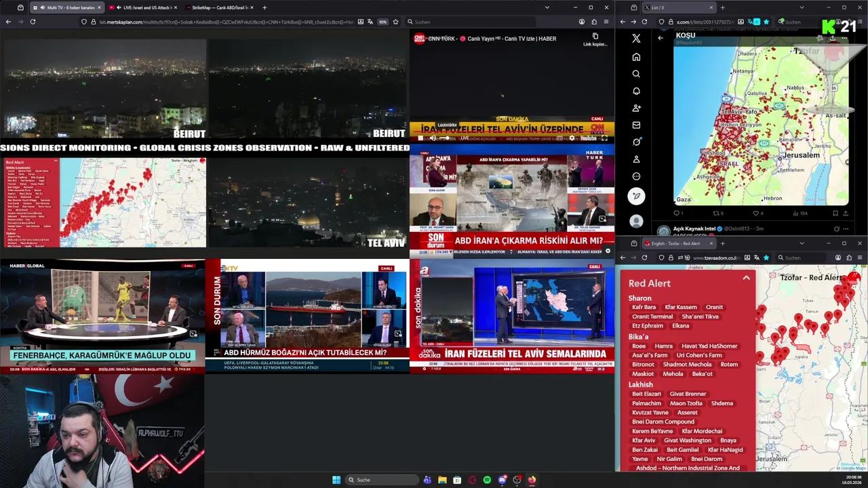Open Firefox View in Multi TV window
Image resolution: width=868 pixels, height=488 pixels.
20,7
